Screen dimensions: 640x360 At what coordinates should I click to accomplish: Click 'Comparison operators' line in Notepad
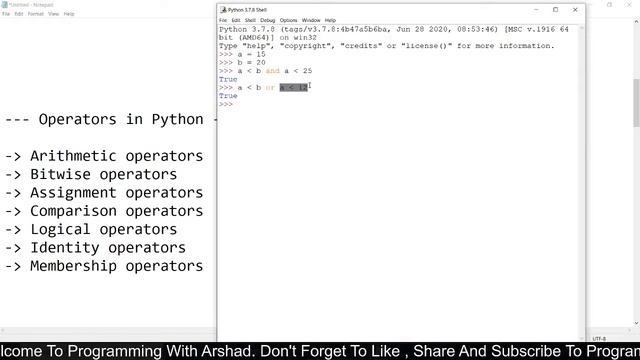click(116, 211)
